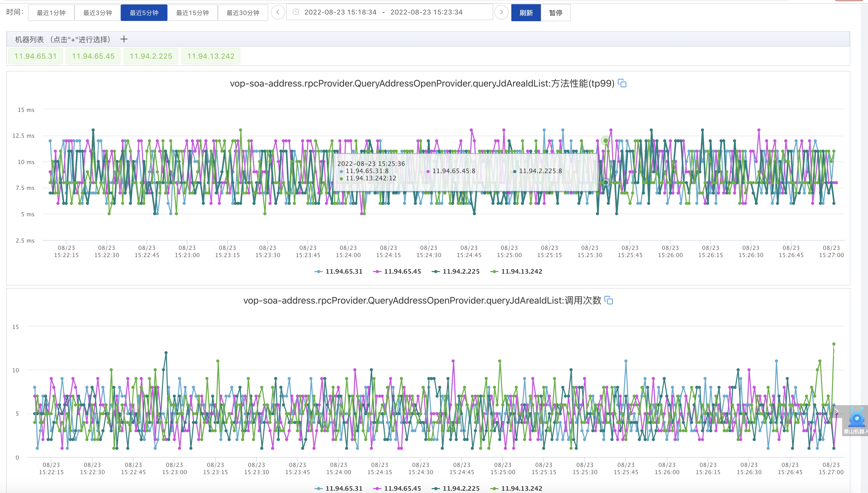Image resolution: width=868 pixels, height=493 pixels.
Task: Click machine tag 11.94.2.225
Action: point(151,56)
